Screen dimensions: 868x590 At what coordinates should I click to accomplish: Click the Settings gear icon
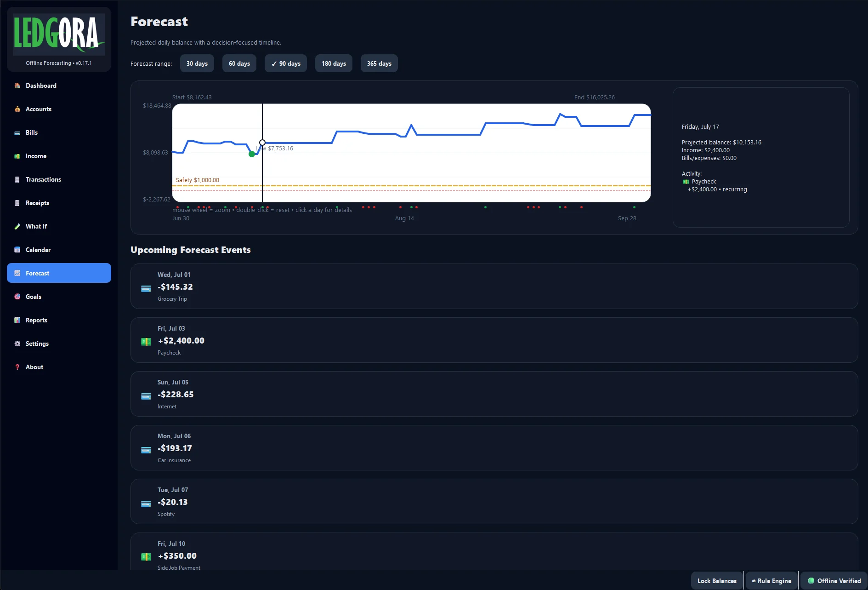tap(17, 344)
